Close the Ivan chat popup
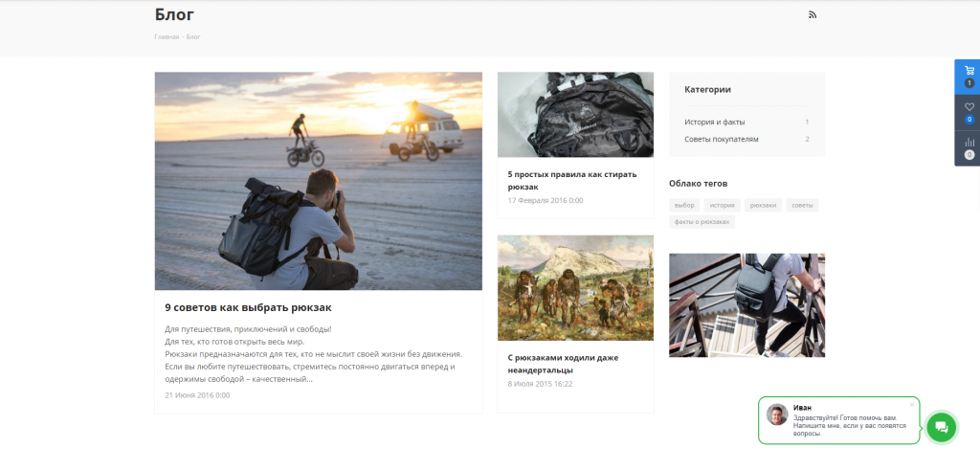This screenshot has width=980, height=470. click(x=912, y=404)
